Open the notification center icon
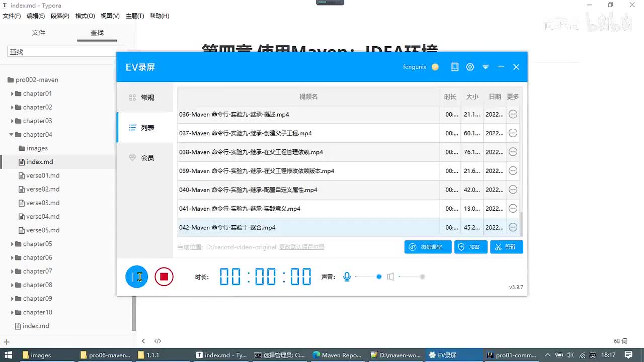The width and height of the screenshot is (644, 362). pyautogui.click(x=628, y=355)
